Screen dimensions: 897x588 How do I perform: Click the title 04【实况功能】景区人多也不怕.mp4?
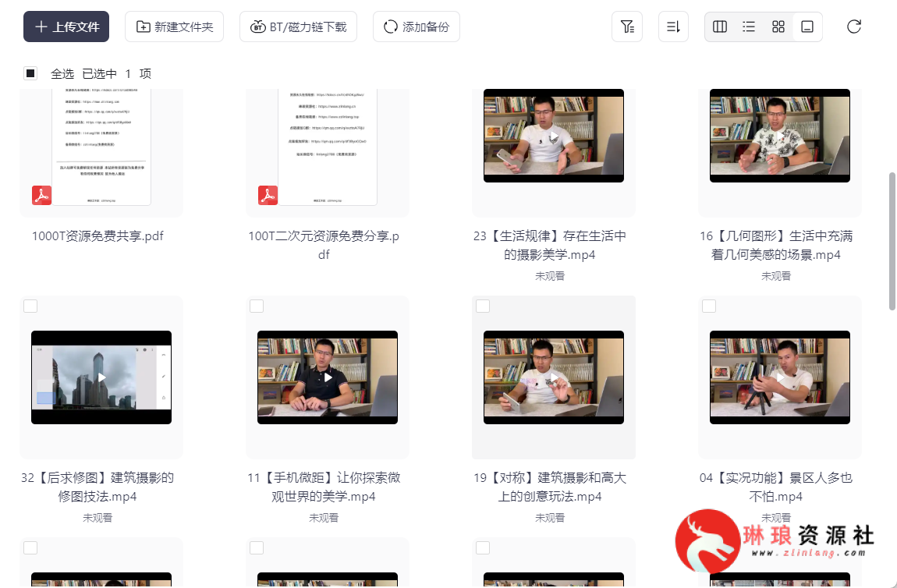[x=776, y=487]
